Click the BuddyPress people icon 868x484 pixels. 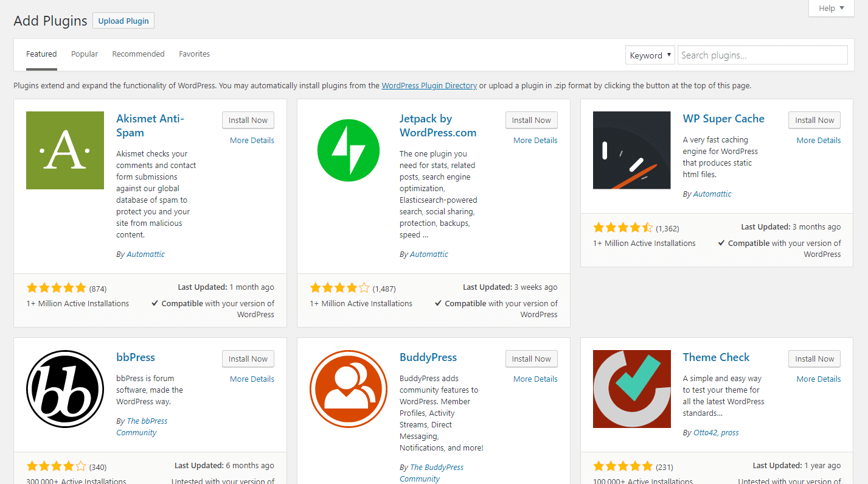[348, 389]
